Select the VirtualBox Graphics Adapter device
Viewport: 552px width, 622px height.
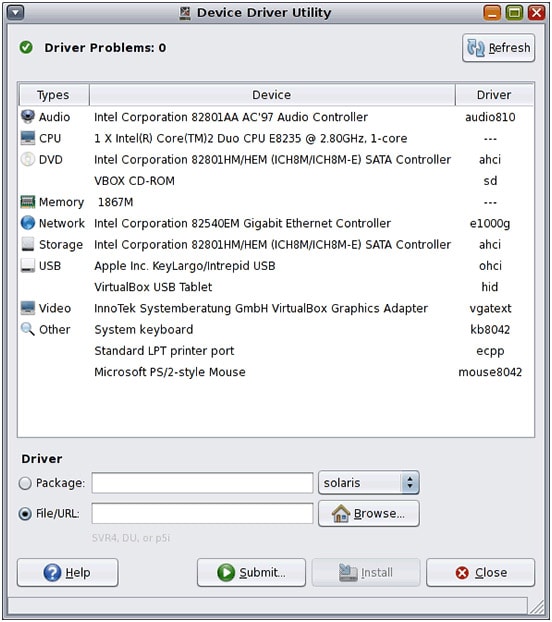tap(261, 308)
